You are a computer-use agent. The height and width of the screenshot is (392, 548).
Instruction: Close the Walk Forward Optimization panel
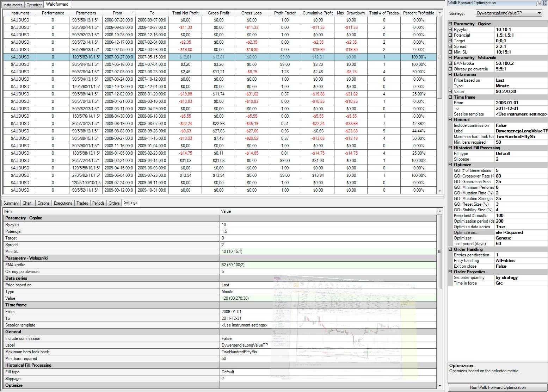click(544, 3)
